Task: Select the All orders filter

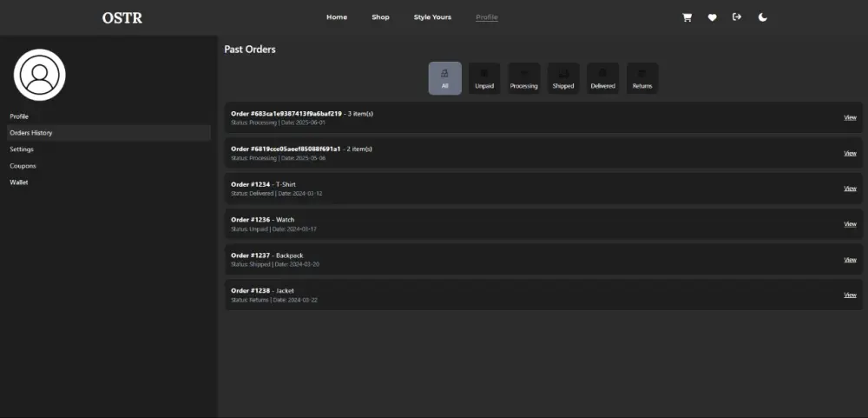Action: pos(444,78)
